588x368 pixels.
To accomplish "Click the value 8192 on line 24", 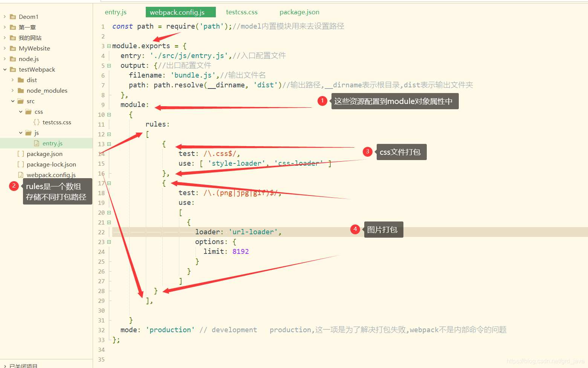I will coord(241,252).
